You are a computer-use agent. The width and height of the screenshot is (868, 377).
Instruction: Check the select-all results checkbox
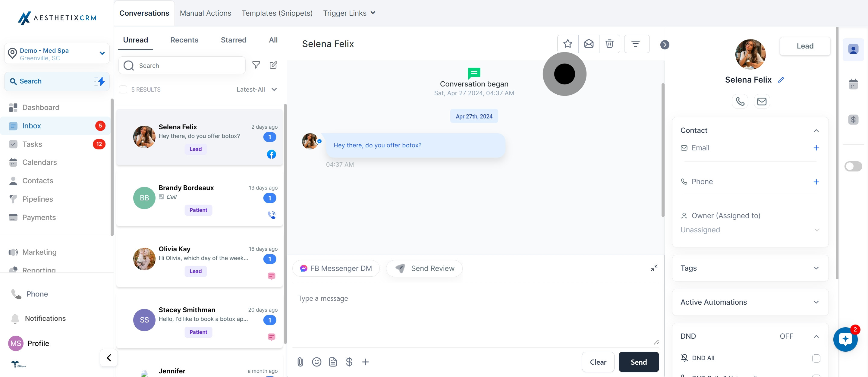123,90
